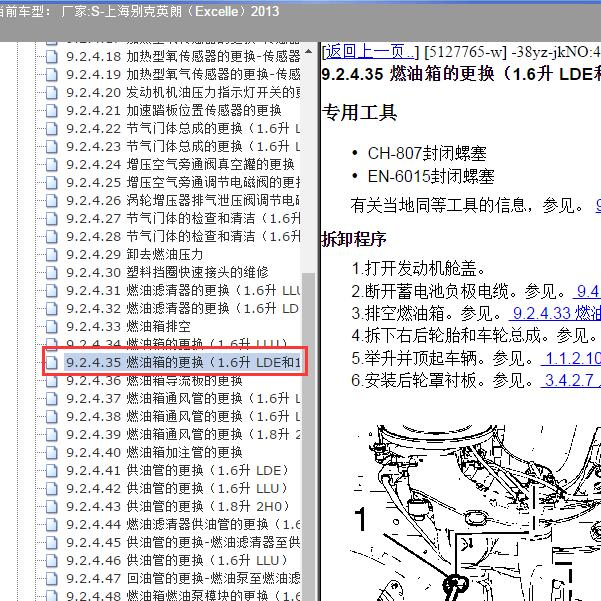Click the fuel tank diagram image
This screenshot has width=601, height=601.
pyautogui.click(x=475, y=512)
